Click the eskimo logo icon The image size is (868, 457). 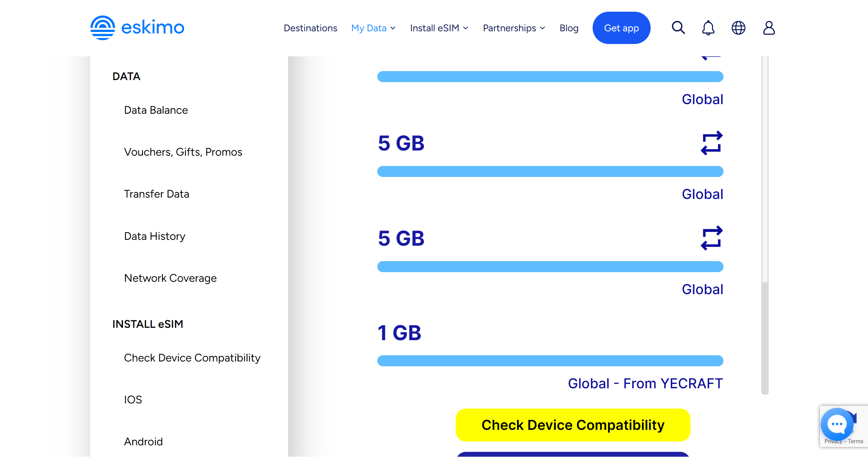click(x=102, y=28)
